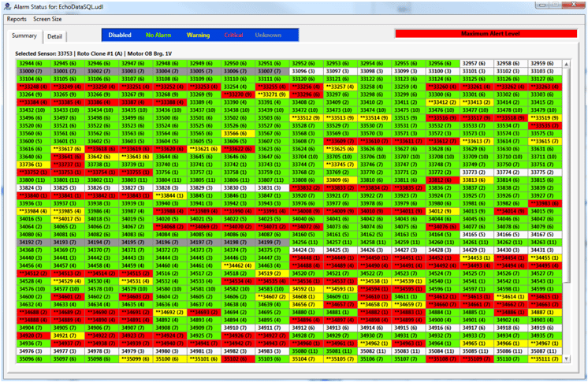
Task: Open the Screen Size menu
Action: click(x=47, y=19)
